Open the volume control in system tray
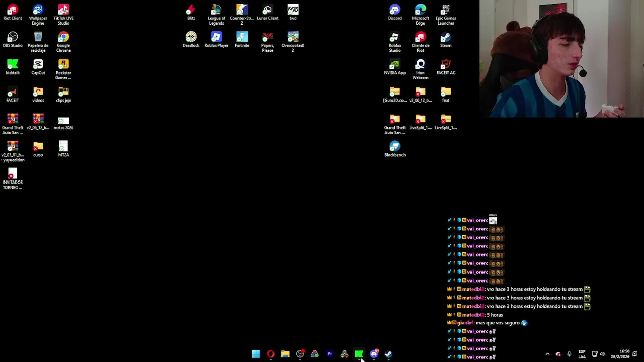Screen dimensions: 644x362 click(602, 354)
